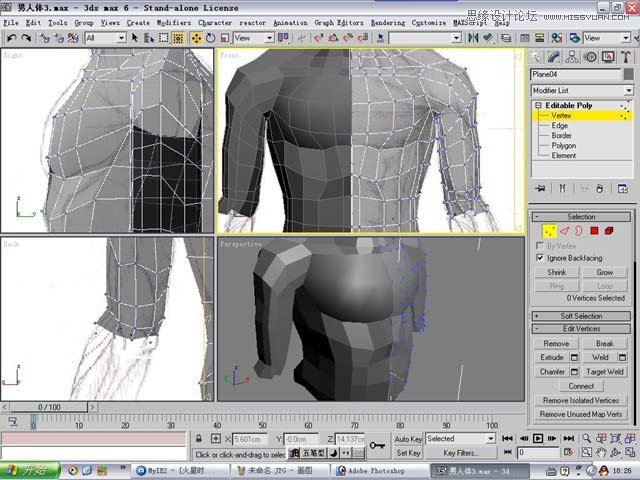Click the Pan hand viewport icon
Screen dimensions: 640x480
tap(601, 452)
